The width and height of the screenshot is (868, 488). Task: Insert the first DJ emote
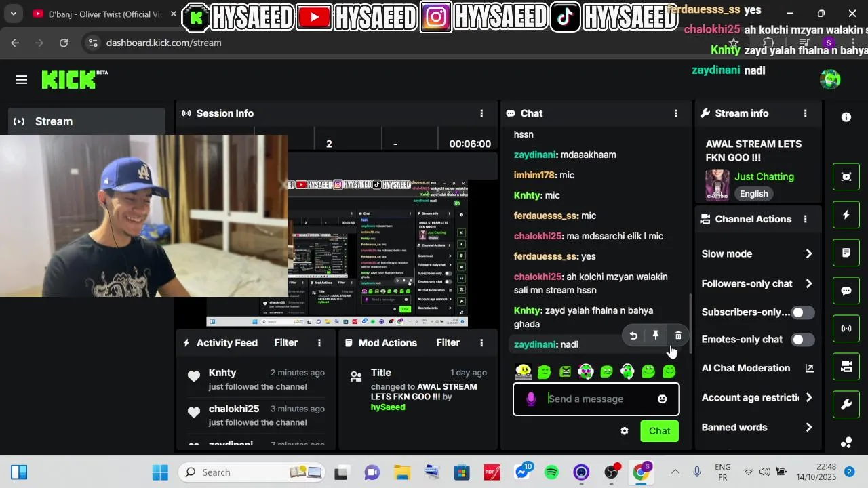click(x=524, y=371)
